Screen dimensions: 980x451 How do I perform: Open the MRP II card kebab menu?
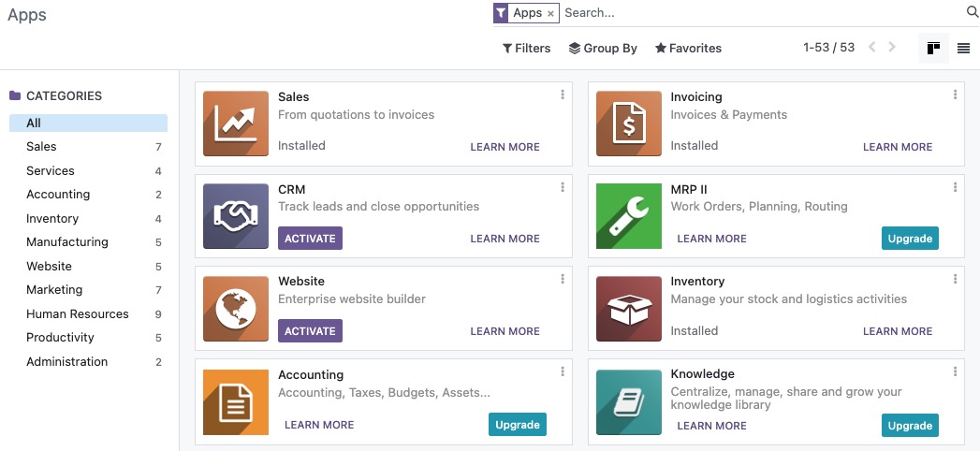pos(955,187)
